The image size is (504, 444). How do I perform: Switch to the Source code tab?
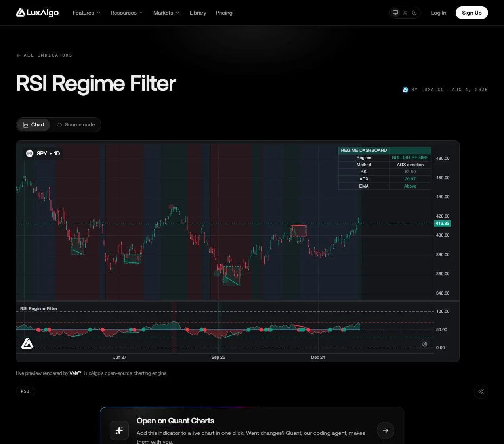pos(75,125)
